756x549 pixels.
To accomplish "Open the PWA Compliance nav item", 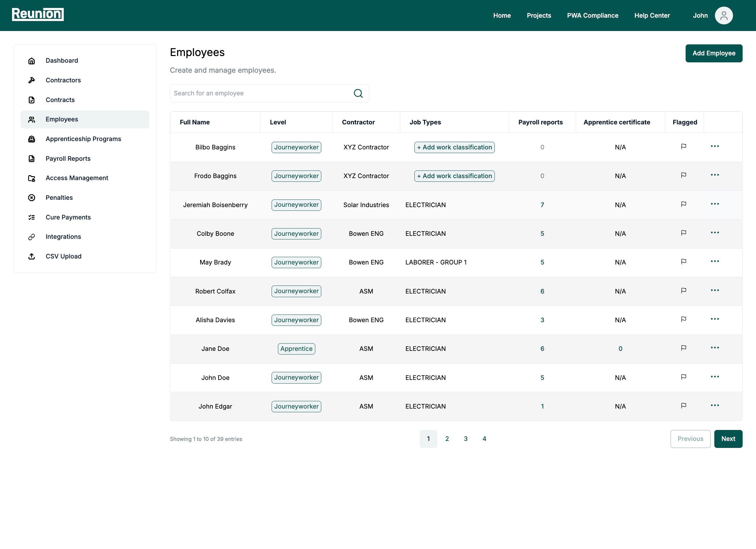I will click(593, 16).
